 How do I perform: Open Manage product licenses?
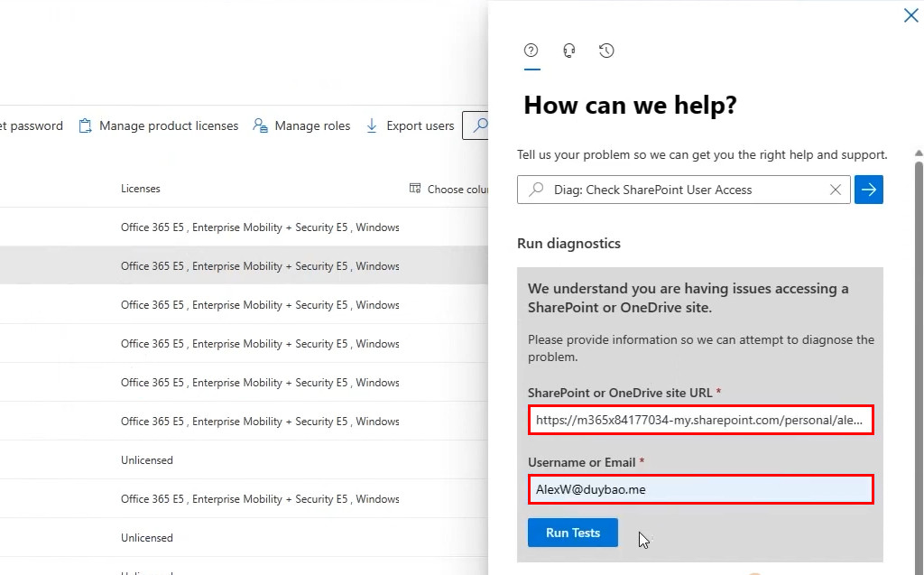[x=159, y=125]
